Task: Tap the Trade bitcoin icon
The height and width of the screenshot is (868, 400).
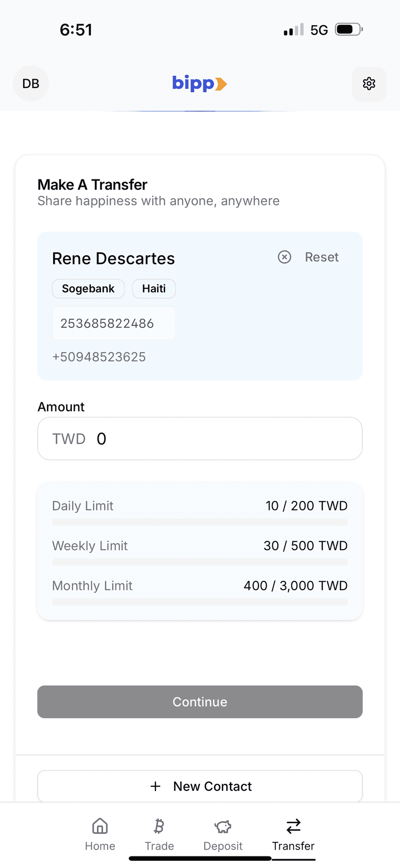Action: click(x=159, y=826)
